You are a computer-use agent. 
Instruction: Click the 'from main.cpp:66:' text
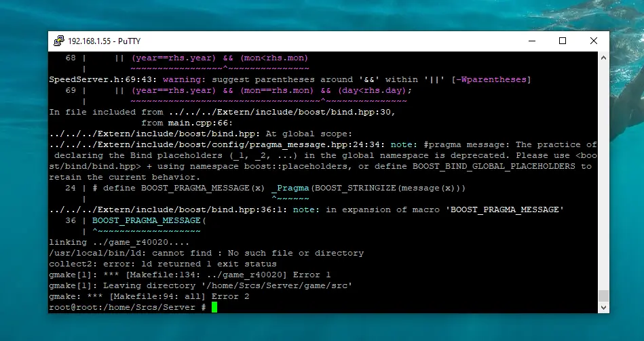[x=188, y=123]
